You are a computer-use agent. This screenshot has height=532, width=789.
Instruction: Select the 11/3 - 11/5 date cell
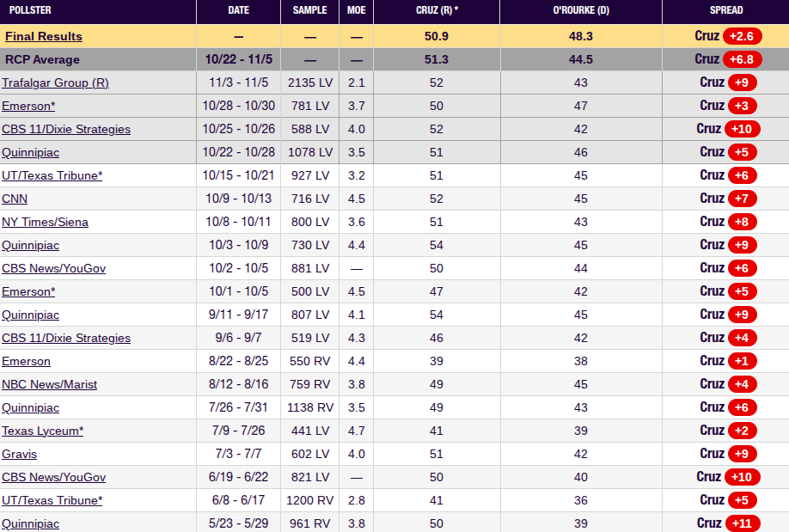click(239, 83)
